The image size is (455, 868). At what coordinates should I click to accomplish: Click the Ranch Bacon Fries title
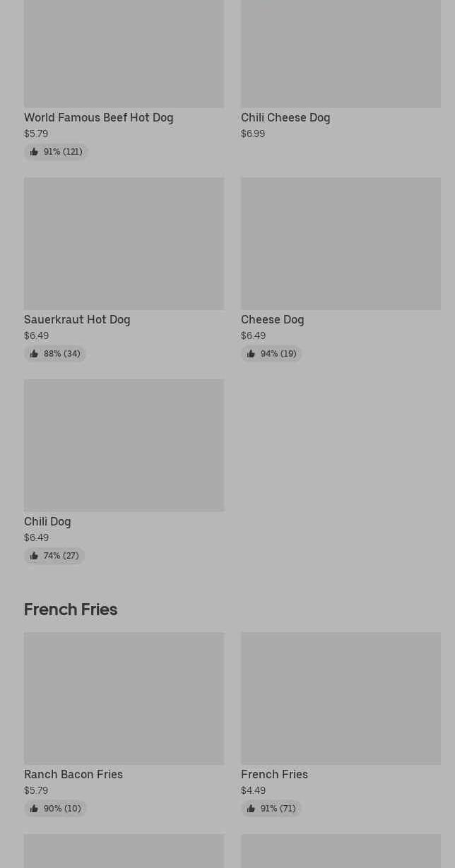tap(73, 774)
